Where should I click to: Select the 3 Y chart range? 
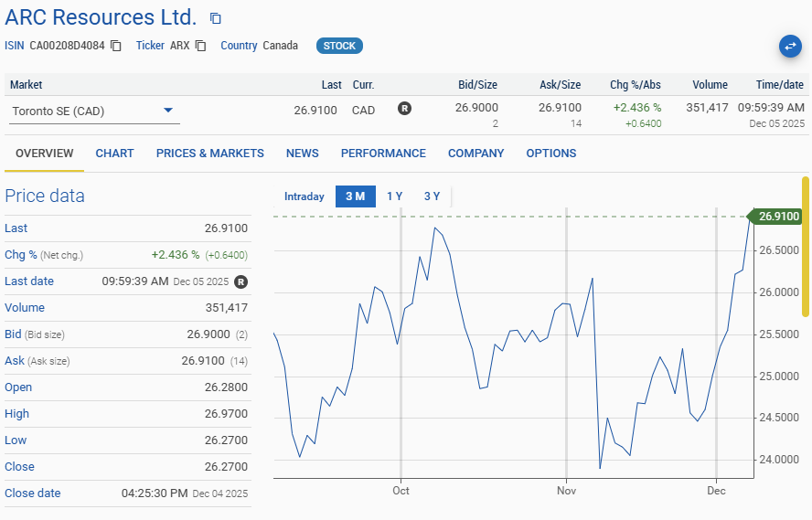pyautogui.click(x=432, y=196)
